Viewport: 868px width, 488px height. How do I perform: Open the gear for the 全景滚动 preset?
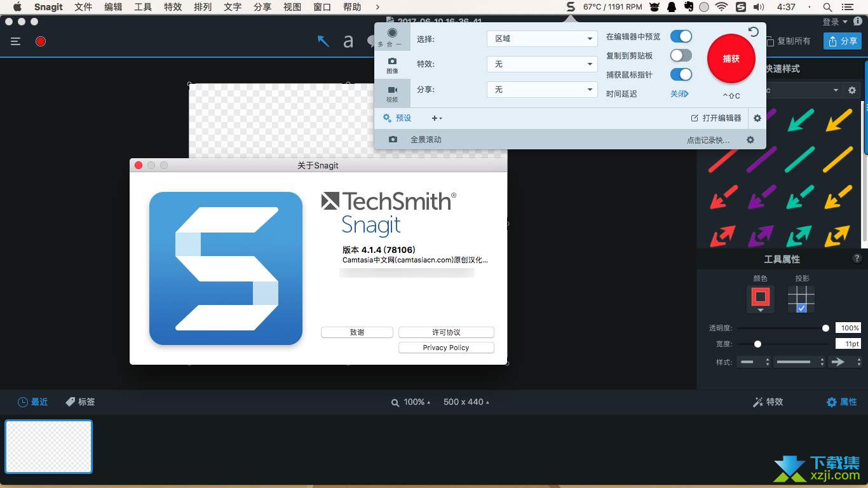tap(750, 140)
